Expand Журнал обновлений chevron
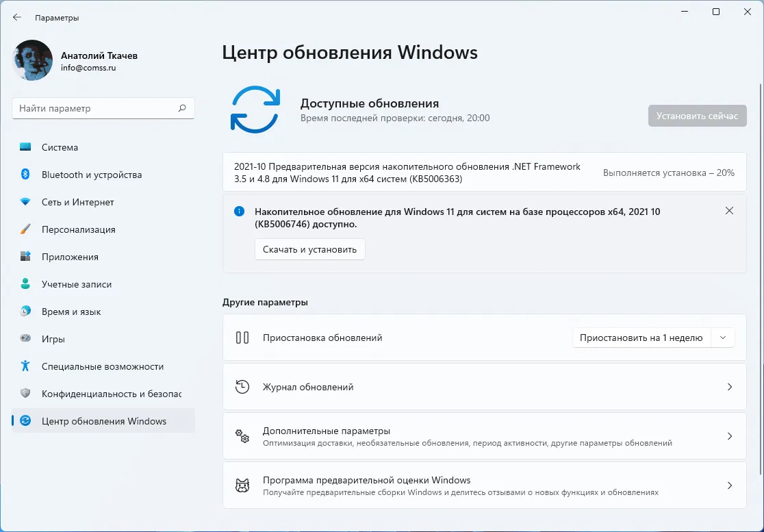Image resolution: width=764 pixels, height=532 pixels. (729, 387)
